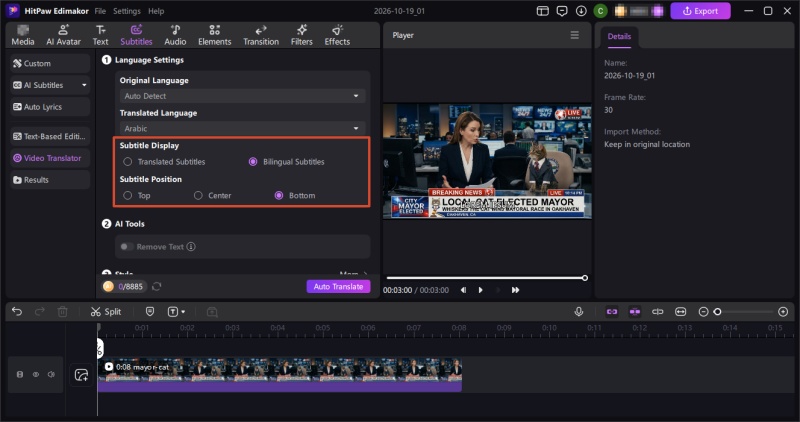Image resolution: width=800 pixels, height=422 pixels.
Task: Open the Transition panel
Action: click(x=261, y=35)
